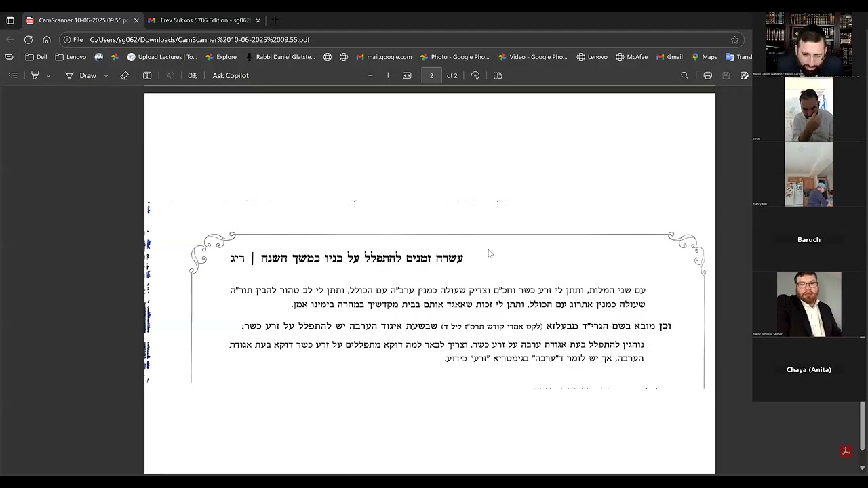
Task: Open the Lenovo globe bookmark
Action: [592, 57]
